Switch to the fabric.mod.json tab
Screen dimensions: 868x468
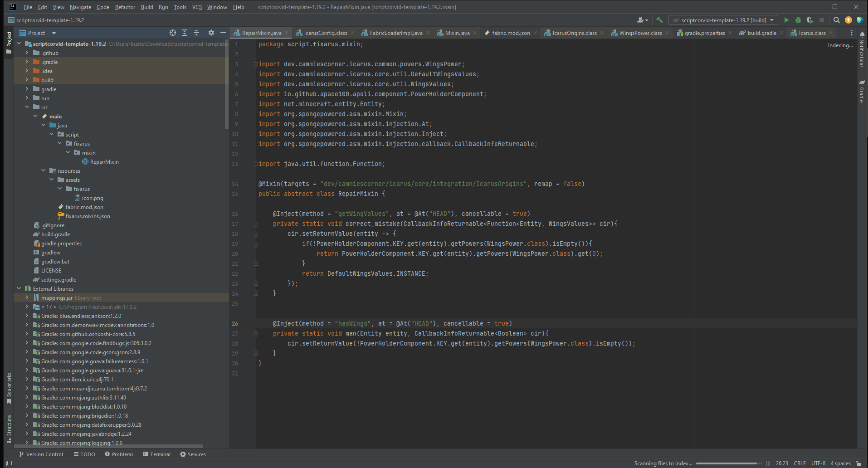pyautogui.click(x=511, y=33)
